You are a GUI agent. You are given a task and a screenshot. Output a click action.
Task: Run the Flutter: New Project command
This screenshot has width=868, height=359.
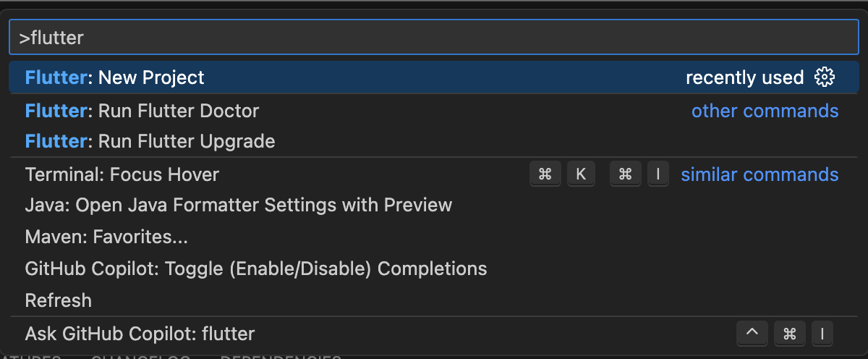(x=115, y=77)
